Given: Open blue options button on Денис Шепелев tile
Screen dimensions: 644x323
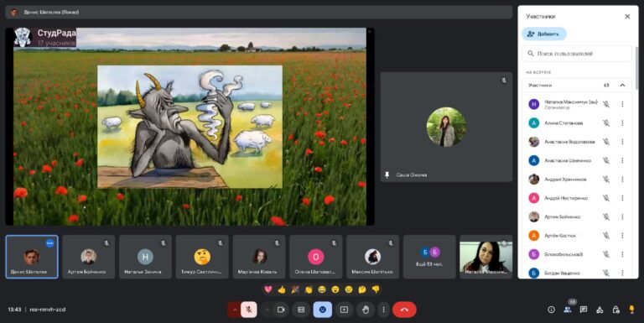Looking at the screenshot, I should (50, 243).
